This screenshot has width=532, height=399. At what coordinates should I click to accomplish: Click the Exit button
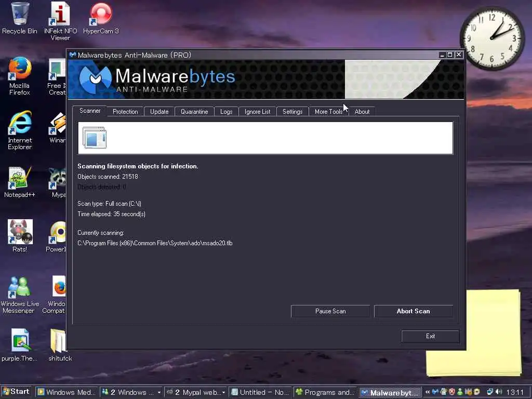(x=430, y=336)
